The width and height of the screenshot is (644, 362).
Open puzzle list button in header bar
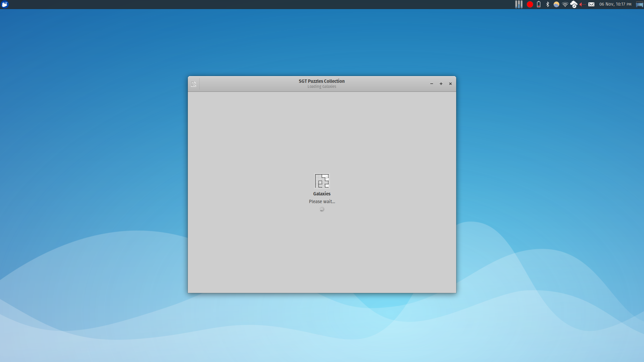coord(194,84)
